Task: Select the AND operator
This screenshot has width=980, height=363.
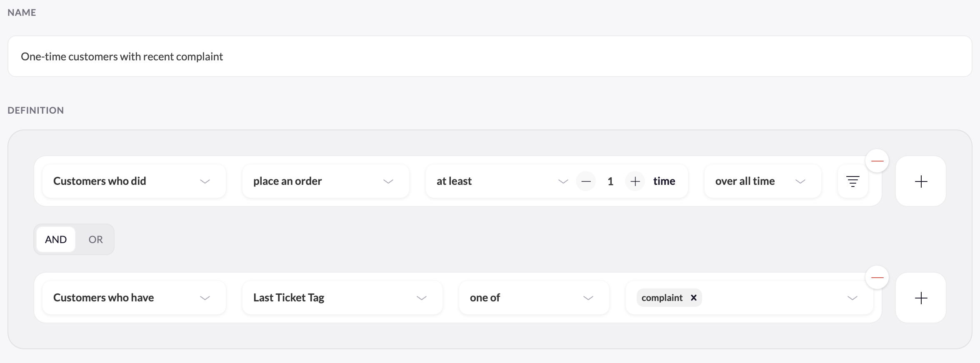Action: point(56,239)
